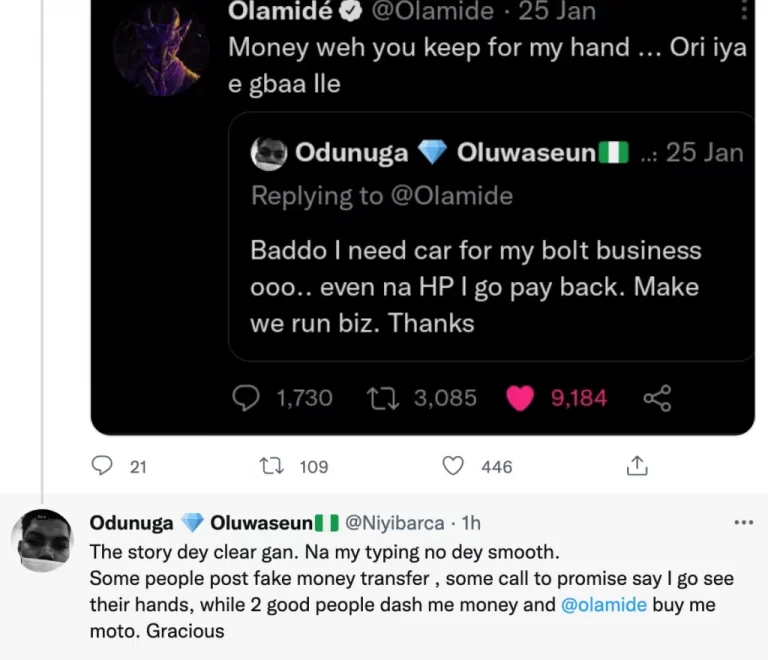Viewport: 768px width, 660px height.
Task: Open the quoted tweet about bolt business
Action: click(490, 287)
